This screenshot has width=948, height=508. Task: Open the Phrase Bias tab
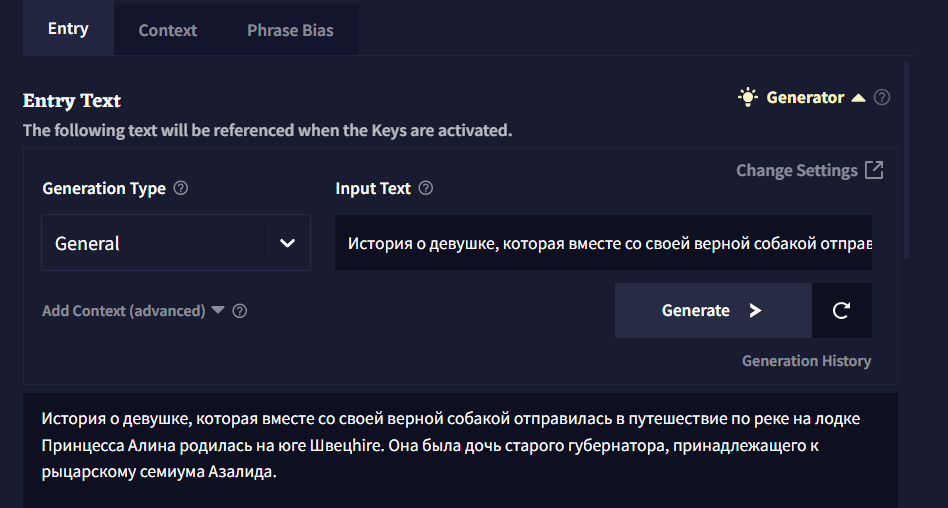click(290, 30)
